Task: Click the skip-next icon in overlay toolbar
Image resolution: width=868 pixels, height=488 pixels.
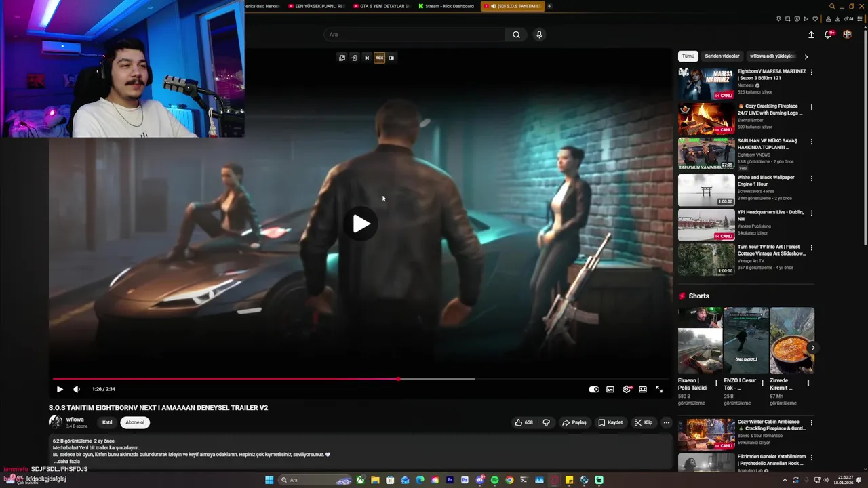Action: point(367,58)
